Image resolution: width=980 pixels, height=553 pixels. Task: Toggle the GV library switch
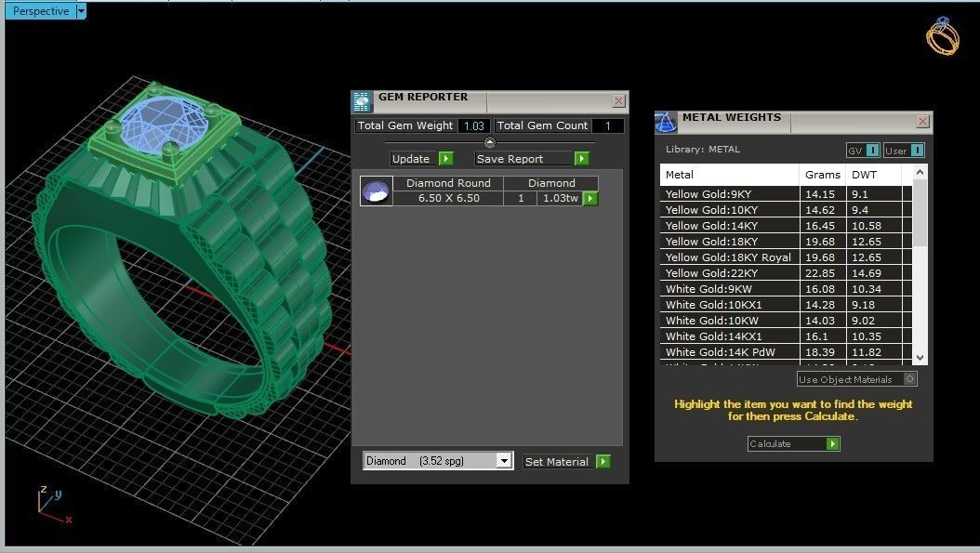point(873,151)
